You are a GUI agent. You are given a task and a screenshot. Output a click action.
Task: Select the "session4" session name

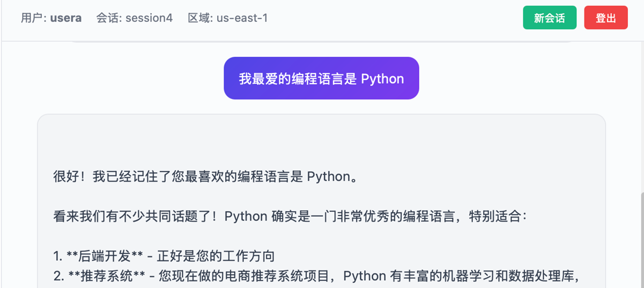click(149, 18)
